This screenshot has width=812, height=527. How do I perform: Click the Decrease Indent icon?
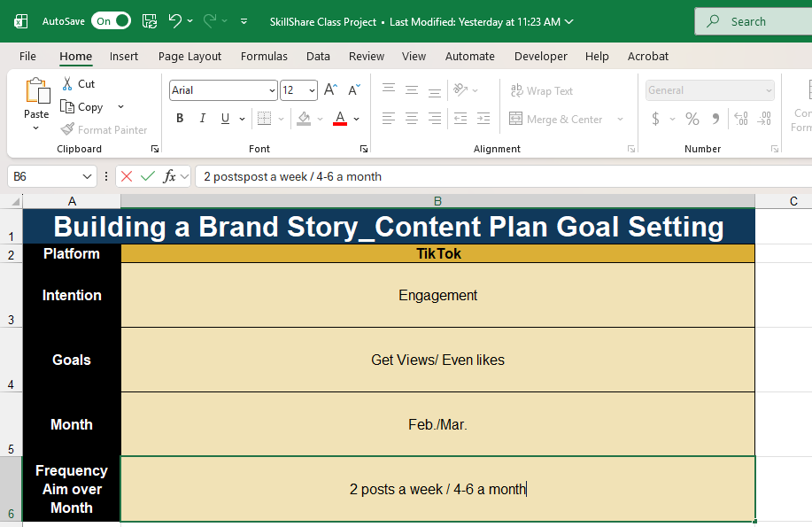click(x=460, y=119)
